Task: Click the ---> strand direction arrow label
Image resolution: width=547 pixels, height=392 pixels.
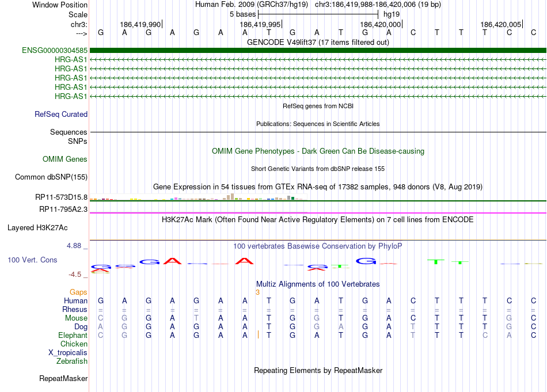Action: click(x=81, y=33)
